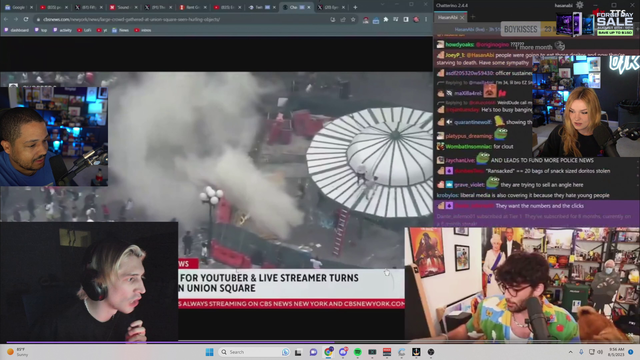Open a new browser tab
The image size is (640, 360).
point(355,7)
